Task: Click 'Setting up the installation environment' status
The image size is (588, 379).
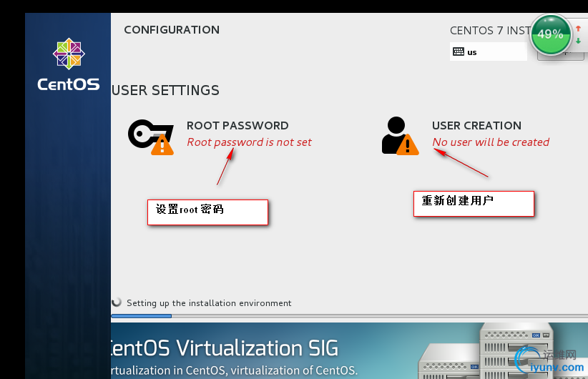Action: coord(209,303)
